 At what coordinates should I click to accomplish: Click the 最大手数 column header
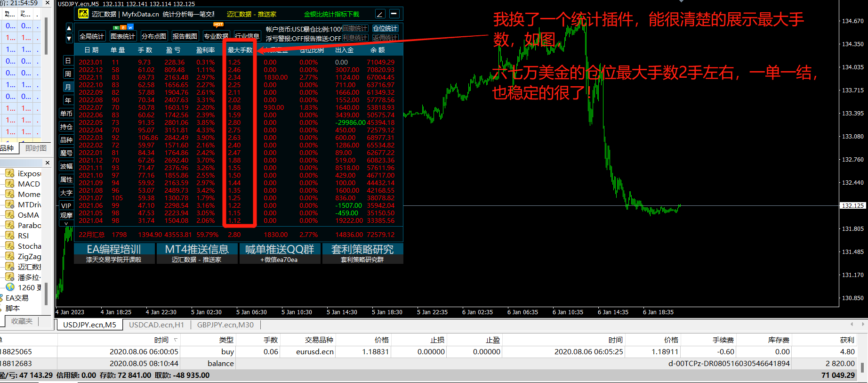pos(240,50)
